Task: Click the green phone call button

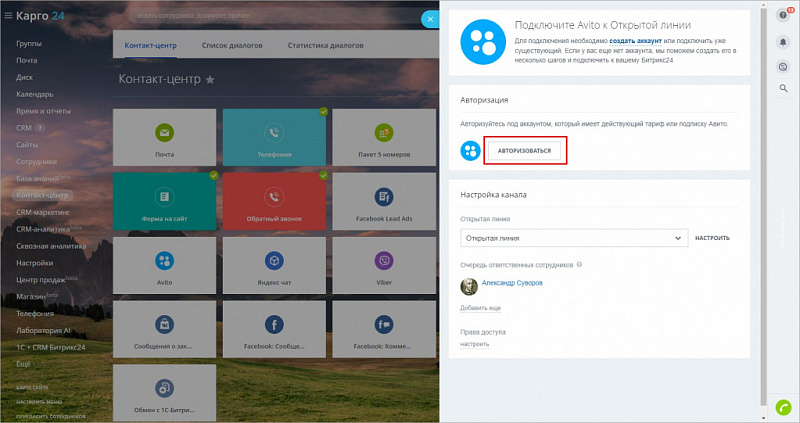Action: pyautogui.click(x=783, y=407)
